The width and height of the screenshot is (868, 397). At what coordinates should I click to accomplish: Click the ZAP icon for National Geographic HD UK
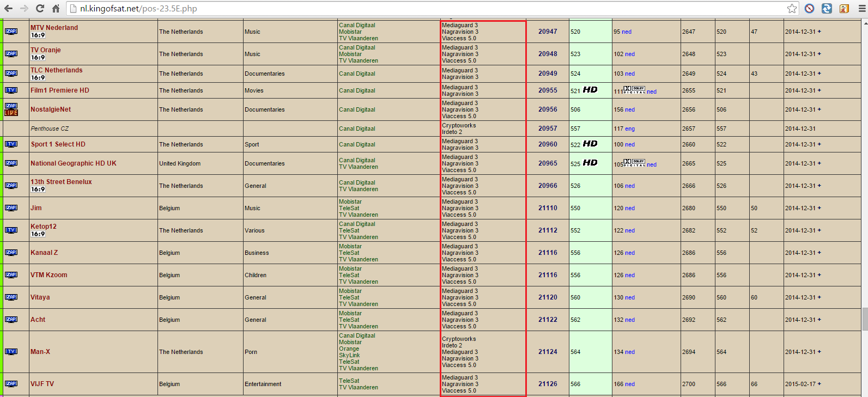(11, 163)
